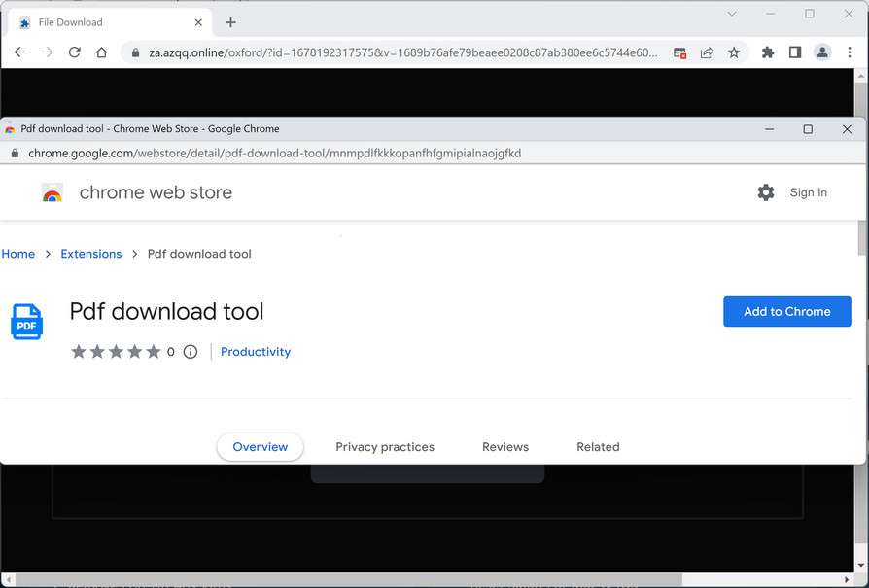View lock icon in Chrome Web Store popup
This screenshot has width=869, height=588.
(x=15, y=153)
